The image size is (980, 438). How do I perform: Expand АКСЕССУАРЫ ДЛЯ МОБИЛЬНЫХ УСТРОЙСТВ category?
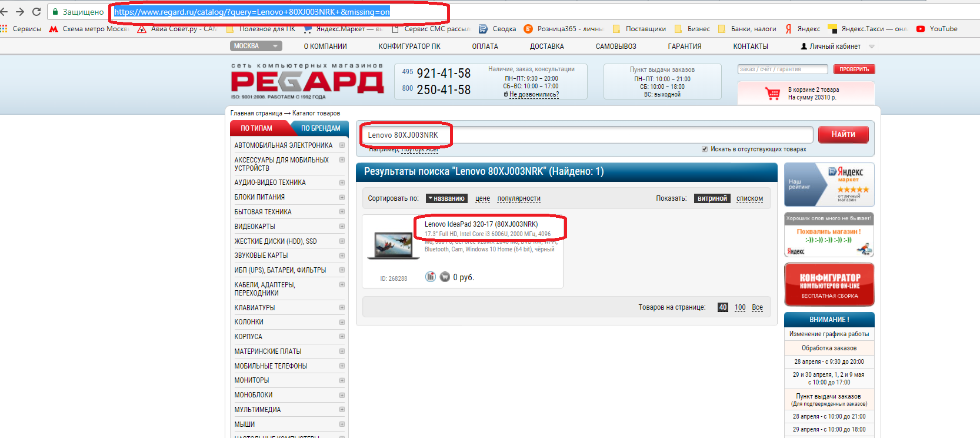342,160
